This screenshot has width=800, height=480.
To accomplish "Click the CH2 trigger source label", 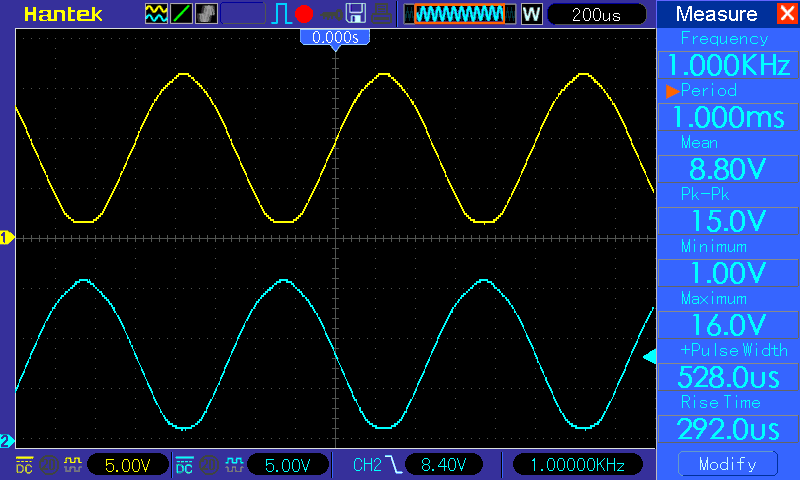I will tap(367, 465).
